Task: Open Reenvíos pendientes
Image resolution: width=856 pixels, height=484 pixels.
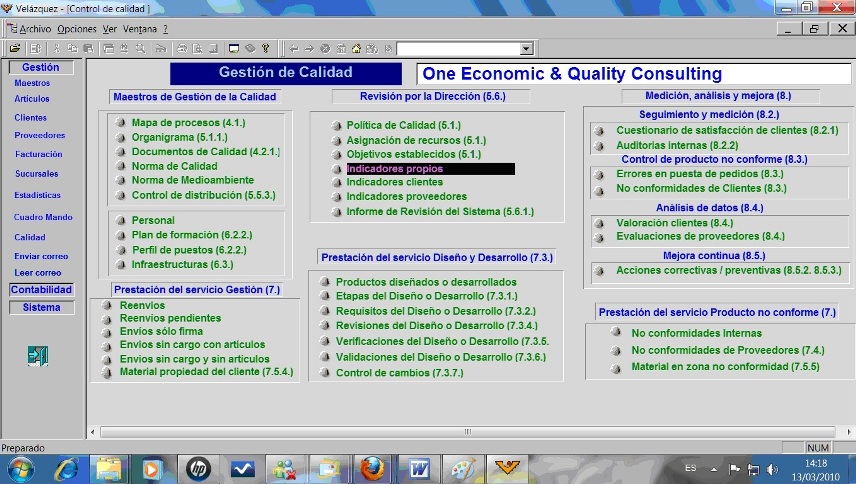Action: [x=170, y=318]
